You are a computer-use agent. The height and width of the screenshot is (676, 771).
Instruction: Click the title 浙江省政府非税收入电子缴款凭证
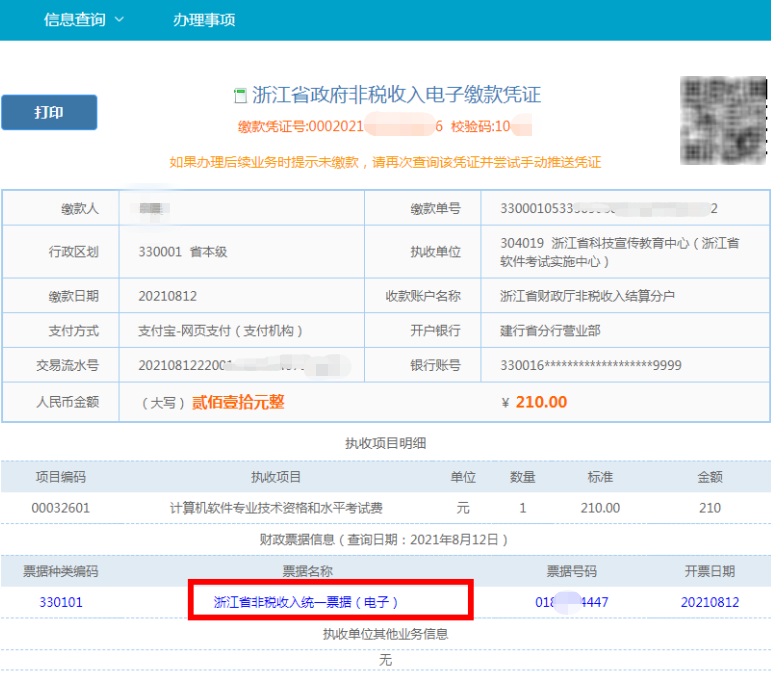coord(396,95)
